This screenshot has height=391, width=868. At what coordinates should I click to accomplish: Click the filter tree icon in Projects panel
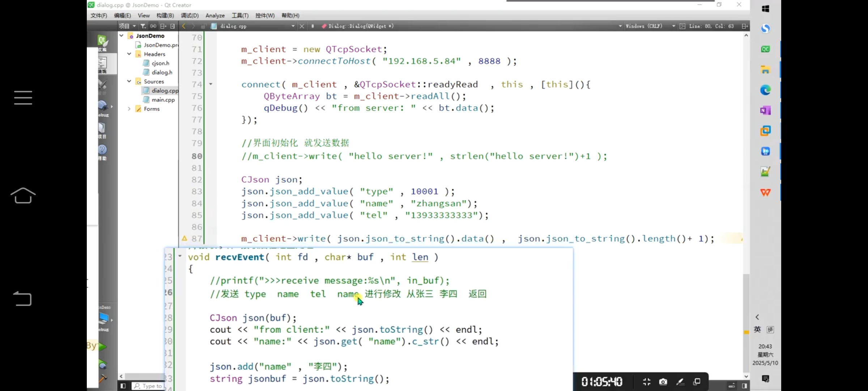tap(143, 26)
